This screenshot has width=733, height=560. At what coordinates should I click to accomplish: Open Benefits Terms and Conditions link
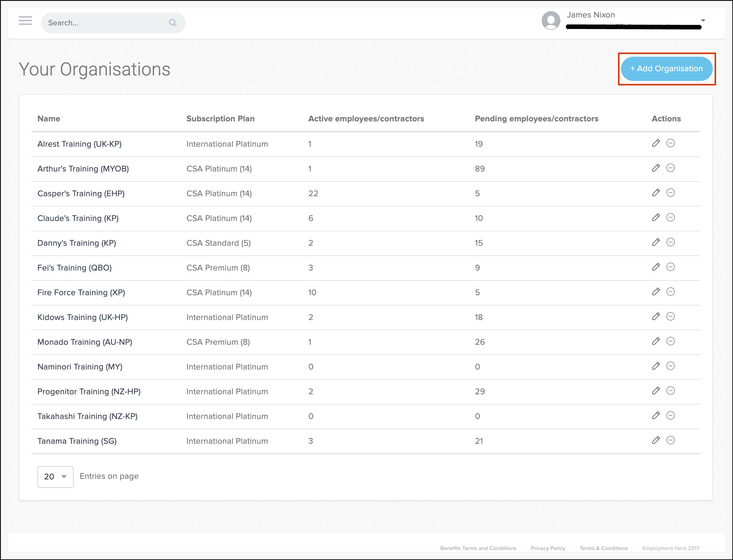(x=478, y=548)
